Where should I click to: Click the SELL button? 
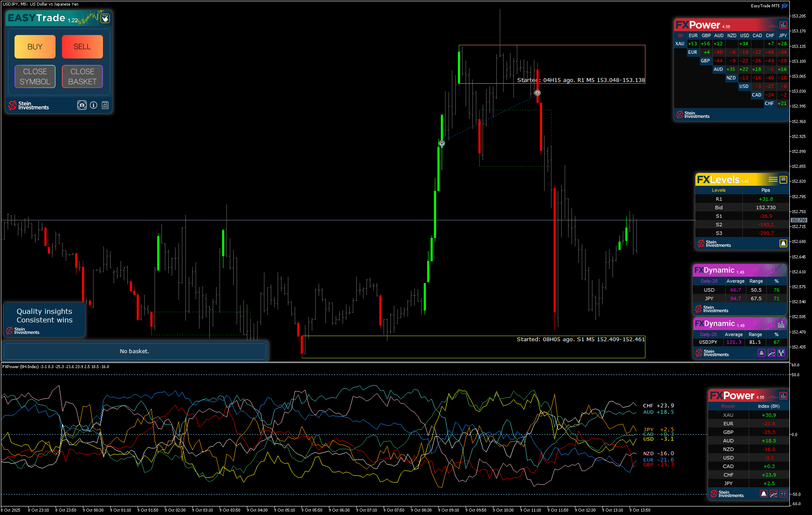[x=82, y=47]
